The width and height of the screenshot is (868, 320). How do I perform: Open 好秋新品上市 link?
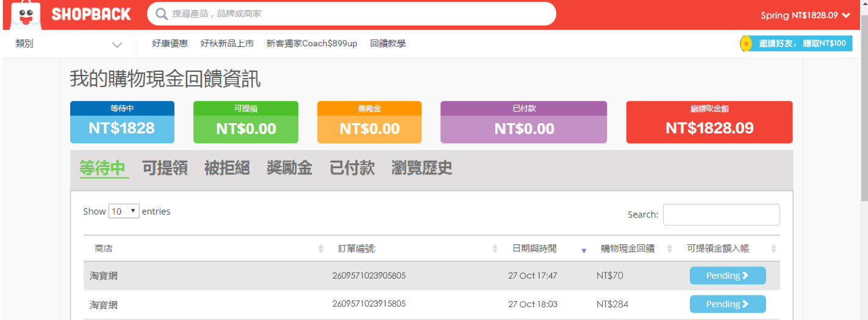pyautogui.click(x=227, y=43)
